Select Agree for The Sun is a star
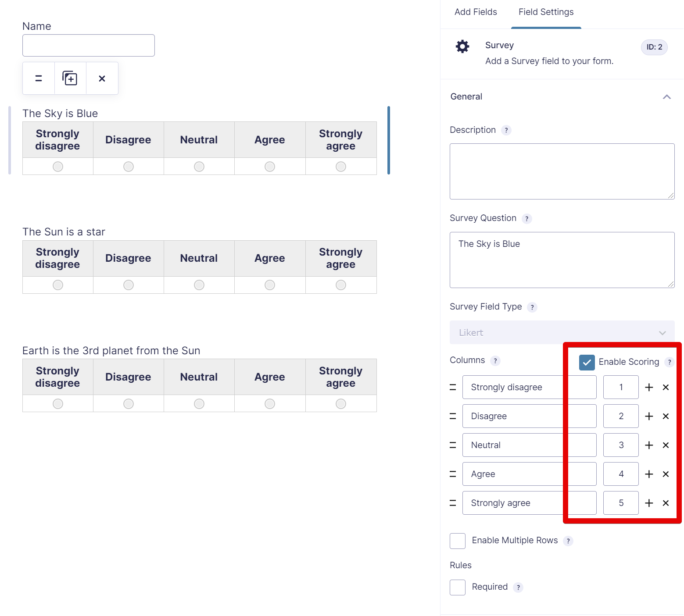Image resolution: width=684 pixels, height=616 pixels. 270,285
